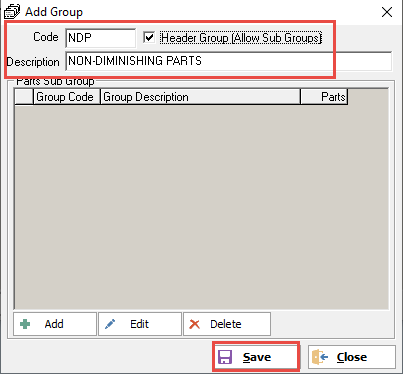
Task: Click the Code label
Action: [x=46, y=37]
